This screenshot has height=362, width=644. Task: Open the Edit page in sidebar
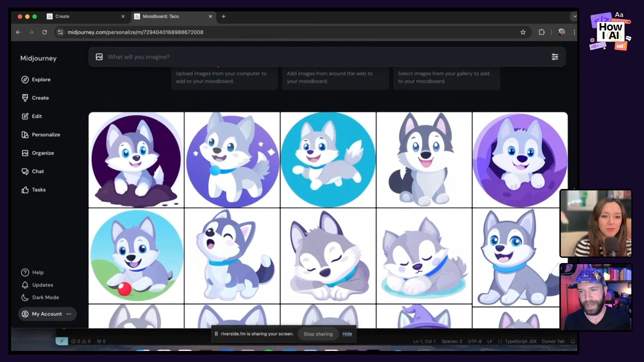[x=32, y=116]
